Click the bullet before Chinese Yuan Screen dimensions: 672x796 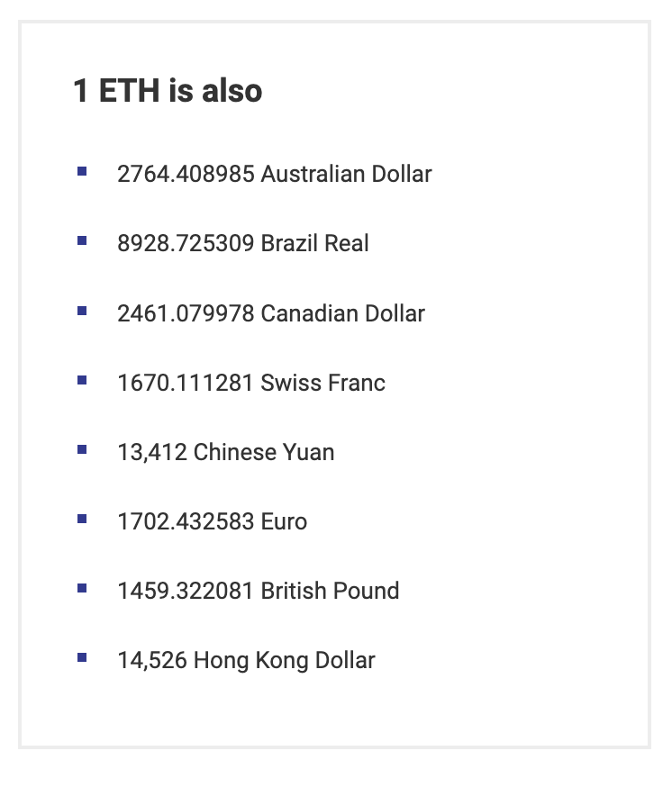click(x=82, y=449)
